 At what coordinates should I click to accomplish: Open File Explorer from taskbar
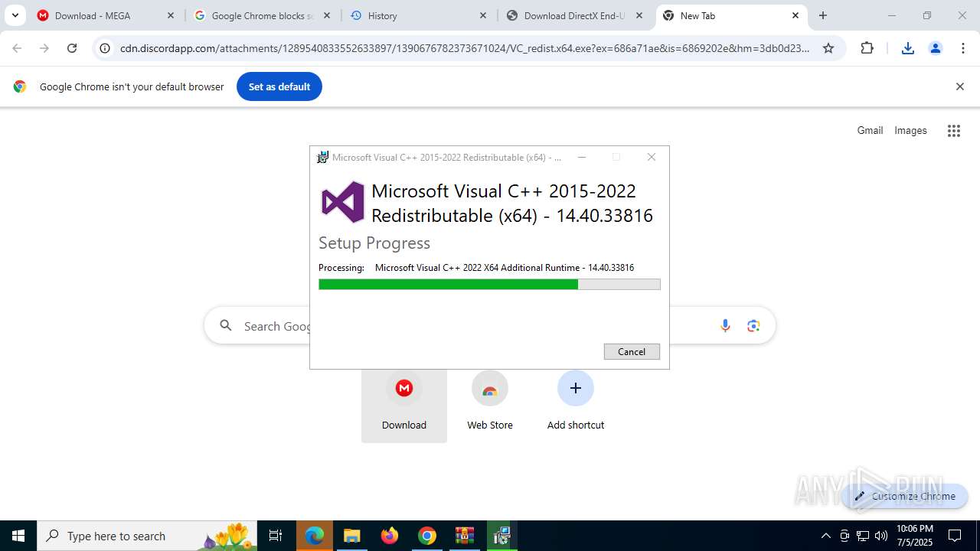(351, 536)
